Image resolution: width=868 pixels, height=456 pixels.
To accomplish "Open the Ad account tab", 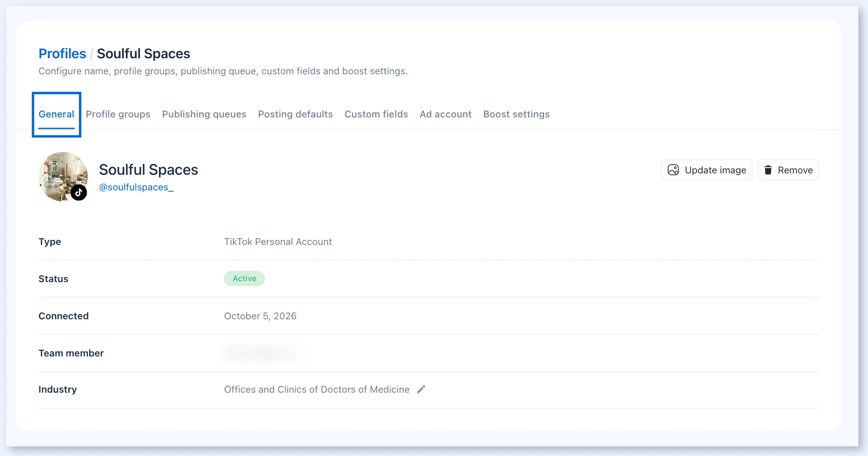I will 445,114.
